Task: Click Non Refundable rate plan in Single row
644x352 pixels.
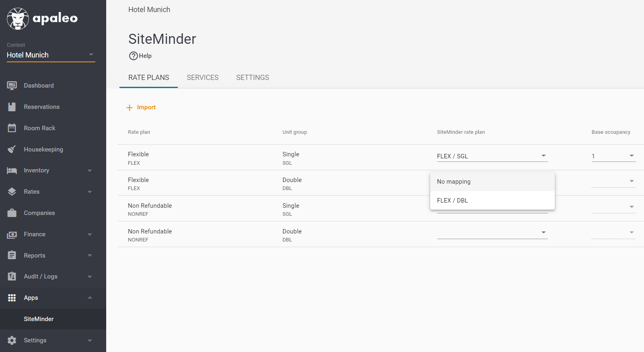Action: click(150, 206)
